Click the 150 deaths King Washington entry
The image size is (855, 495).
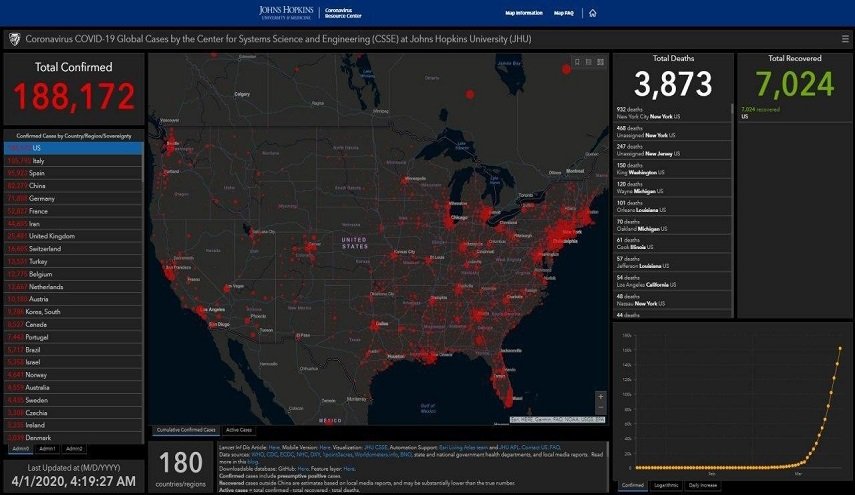672,169
